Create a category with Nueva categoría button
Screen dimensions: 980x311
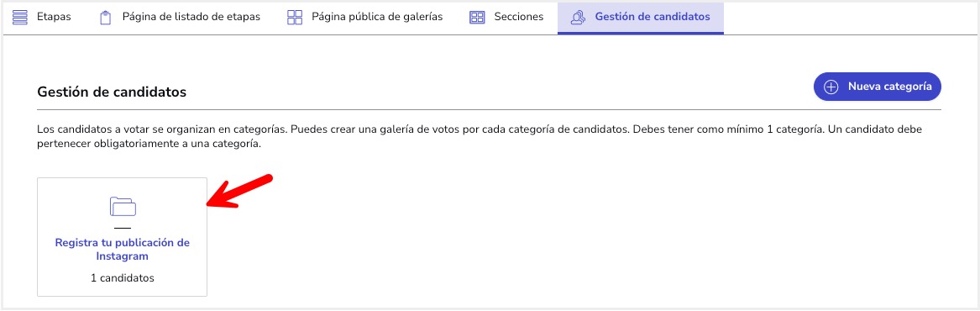coord(877,87)
